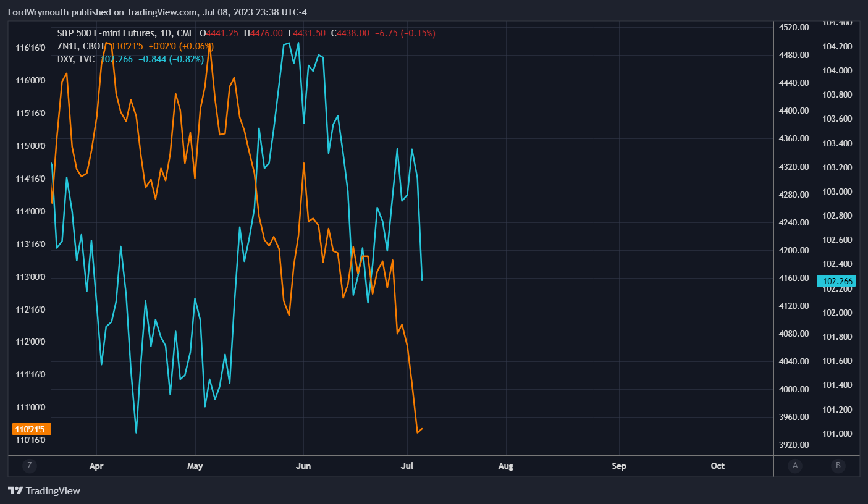Screen dimensions: 868x504
Task: Click the Oct label on time axis
Action: tap(718, 466)
